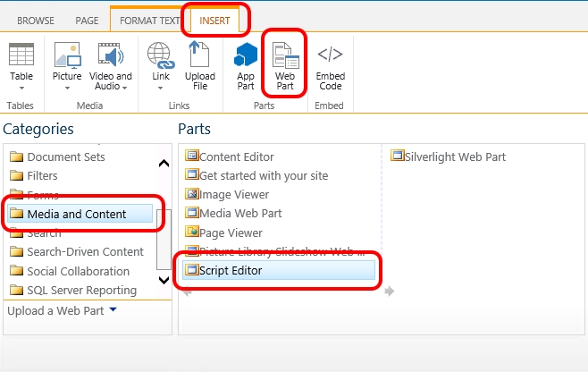Viewport: 588px width, 372px height.
Task: Click the Picture icon in Media group
Action: click(67, 55)
